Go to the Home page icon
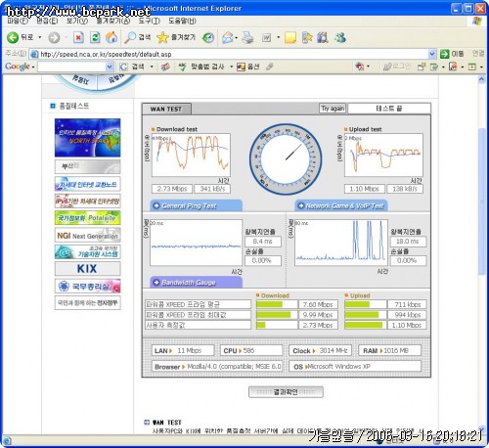Image resolution: width=489 pixels, height=448 pixels. point(111,37)
